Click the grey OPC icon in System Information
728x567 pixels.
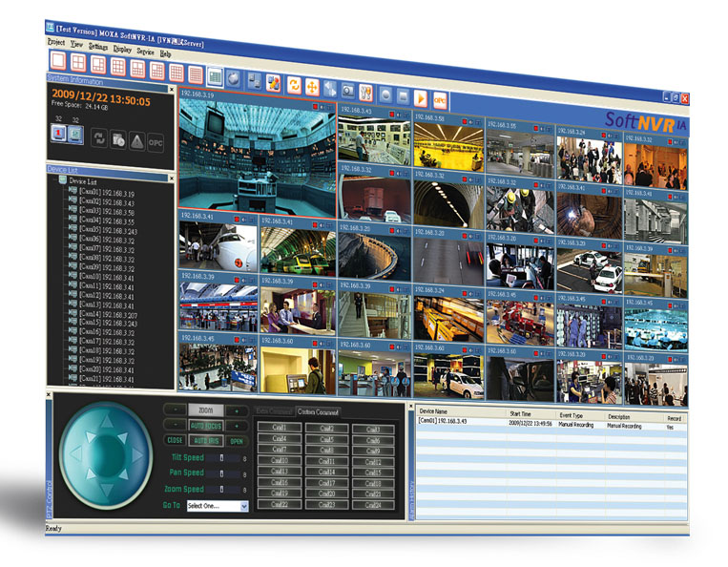click(x=156, y=143)
